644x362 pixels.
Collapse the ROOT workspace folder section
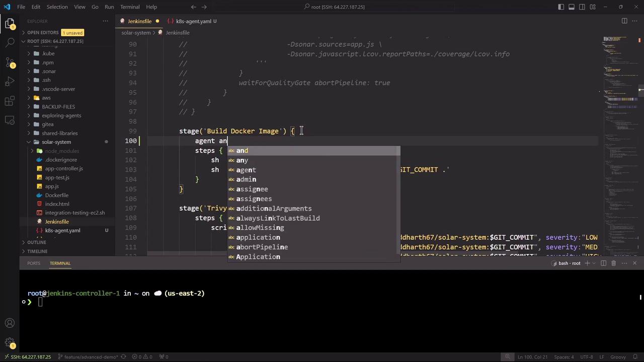pyautogui.click(x=55, y=41)
